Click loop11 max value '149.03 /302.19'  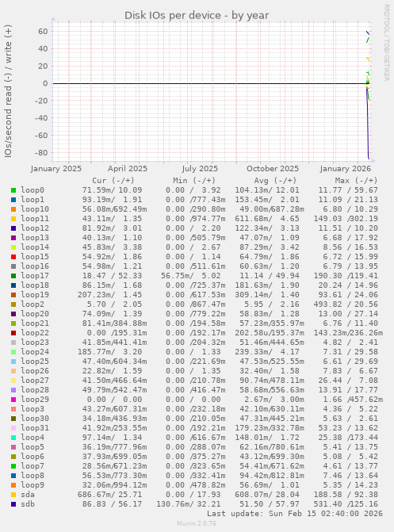click(x=346, y=219)
